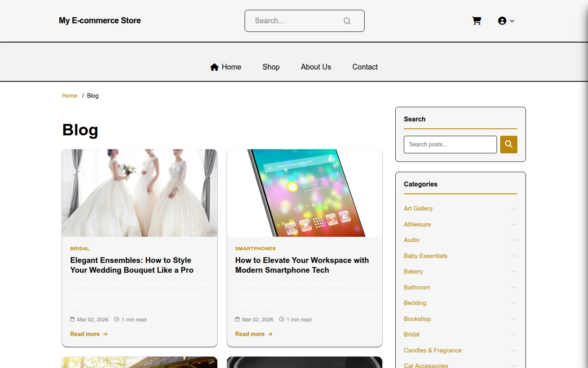Screen dimensions: 588x368
Task: Submit blog search with yellow magnifier button
Action: [509, 144]
